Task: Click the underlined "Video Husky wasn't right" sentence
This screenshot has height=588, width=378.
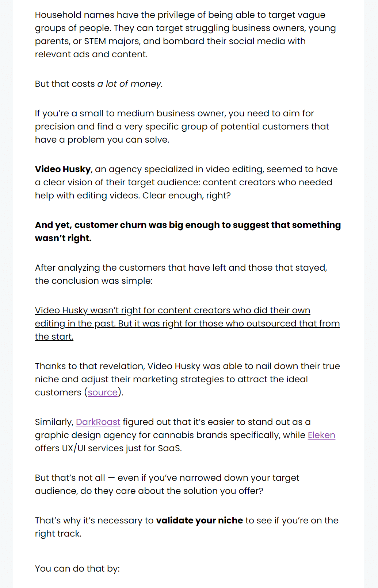Action: [172, 310]
